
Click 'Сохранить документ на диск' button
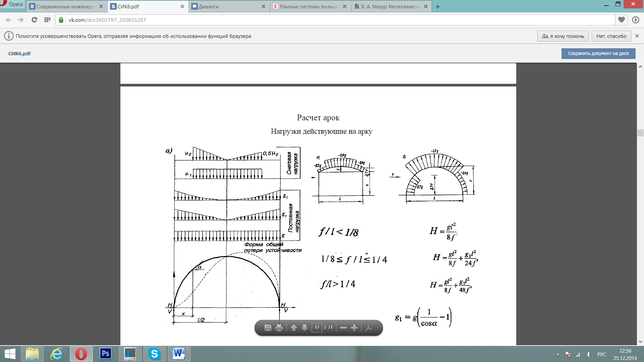click(598, 53)
